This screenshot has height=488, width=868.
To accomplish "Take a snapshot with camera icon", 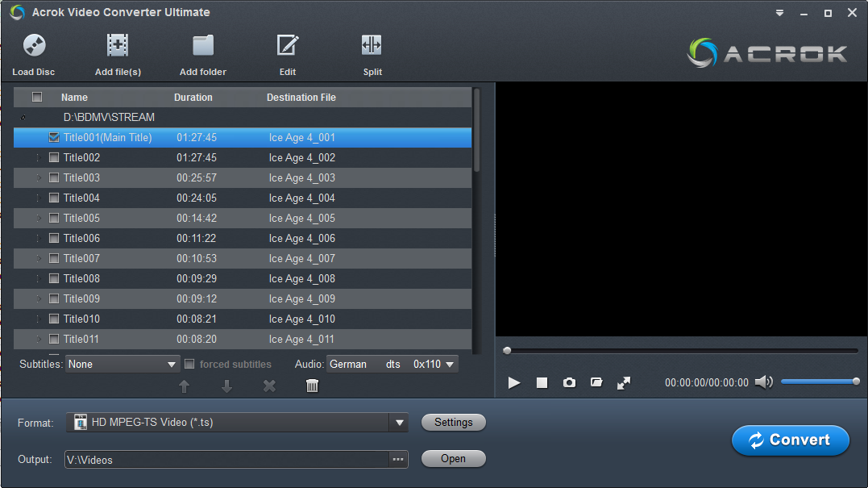I will pos(569,383).
